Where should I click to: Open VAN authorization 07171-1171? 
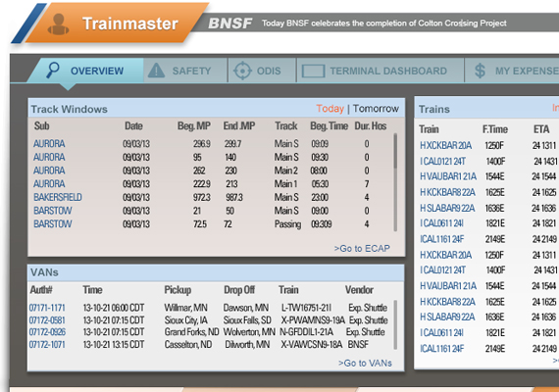47,308
